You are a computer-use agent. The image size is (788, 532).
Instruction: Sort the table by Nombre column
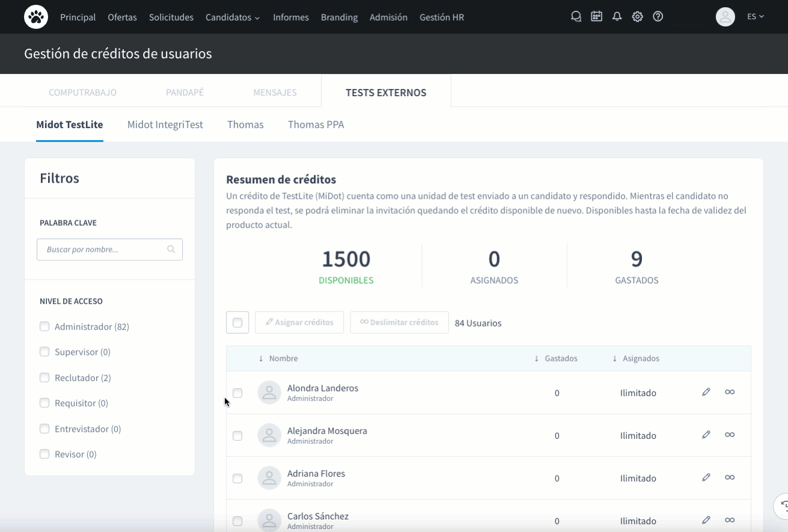283,358
